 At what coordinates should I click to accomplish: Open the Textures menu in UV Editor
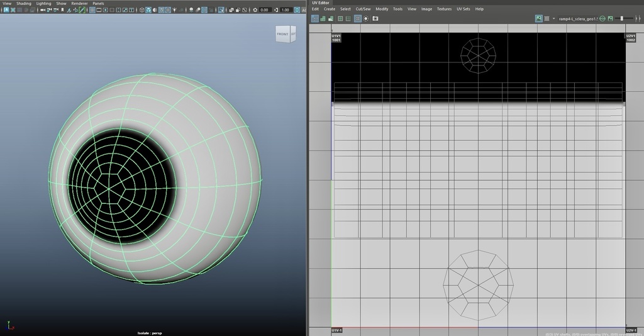[x=444, y=9]
